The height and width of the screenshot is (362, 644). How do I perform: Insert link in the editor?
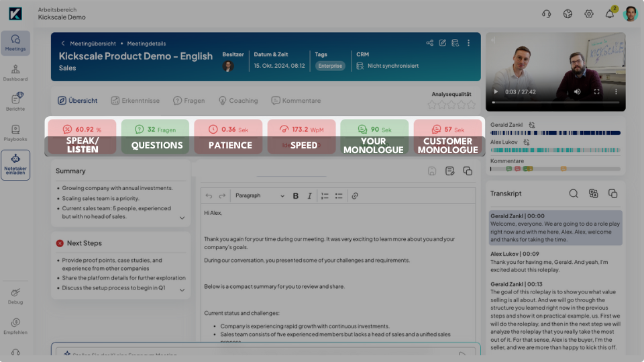pos(355,196)
